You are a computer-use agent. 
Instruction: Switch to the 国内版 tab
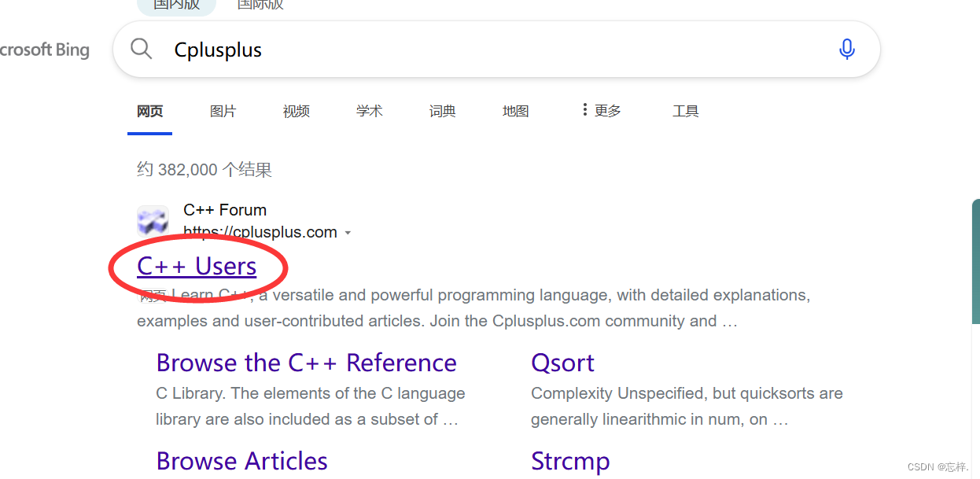click(x=176, y=5)
